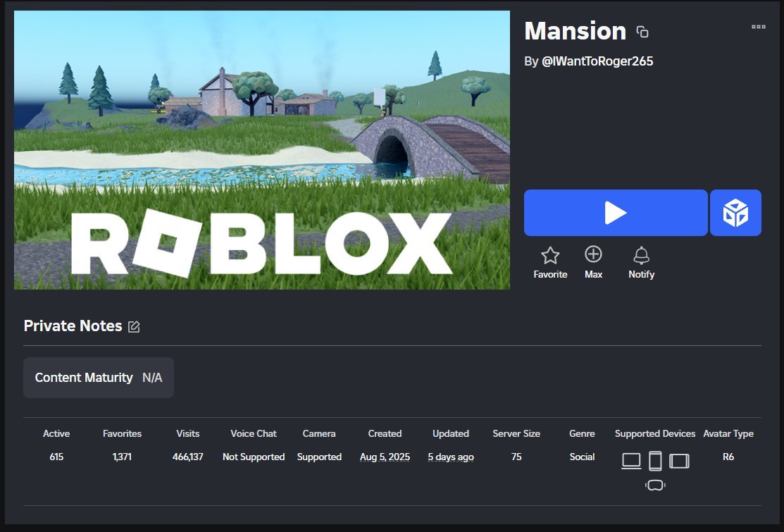Viewport: 784px width, 532px height.
Task: Mark the game as Favorite with the star icon
Action: [550, 256]
